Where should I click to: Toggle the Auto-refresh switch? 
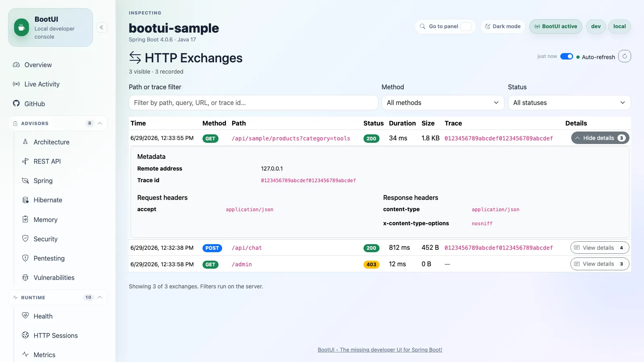[x=567, y=56]
